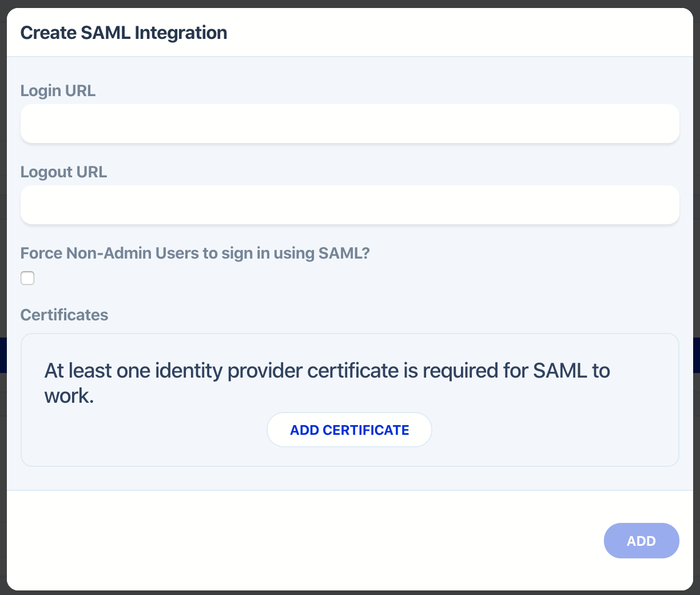Click the blank white footer left of ADD
This screenshot has height=595, width=700.
coord(286,541)
